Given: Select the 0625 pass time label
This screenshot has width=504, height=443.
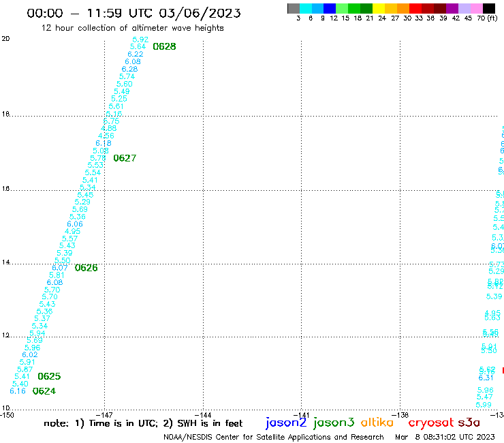Looking at the screenshot, I should click(x=49, y=376).
